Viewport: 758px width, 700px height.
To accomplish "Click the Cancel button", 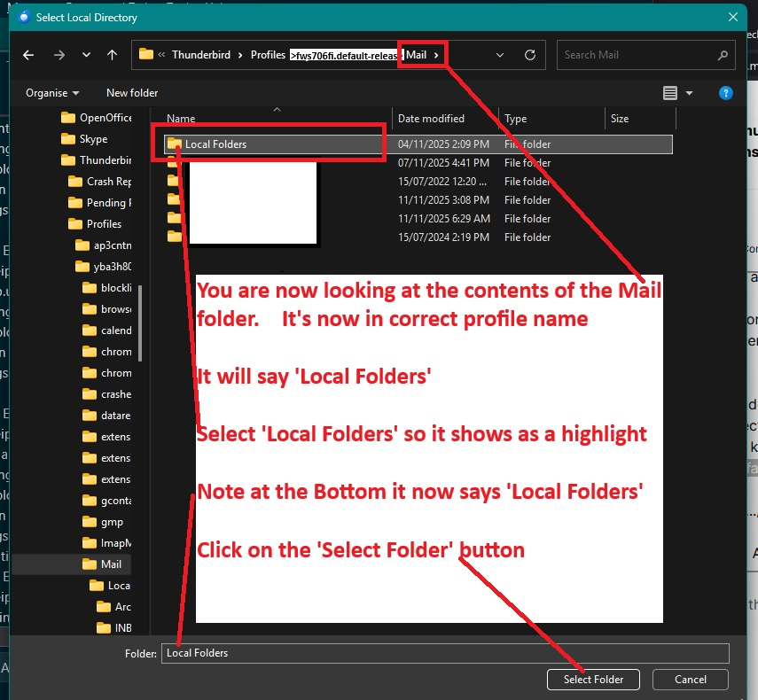I will (690, 680).
